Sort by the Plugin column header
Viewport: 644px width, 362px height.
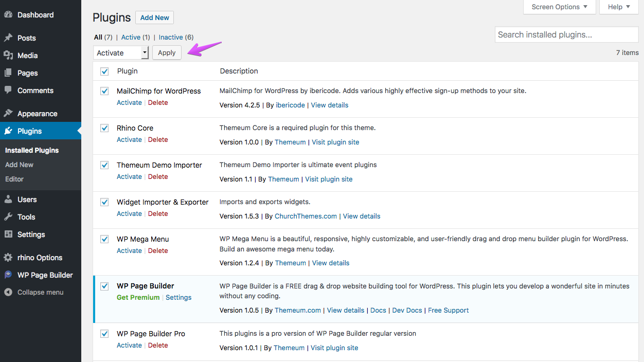coord(128,71)
